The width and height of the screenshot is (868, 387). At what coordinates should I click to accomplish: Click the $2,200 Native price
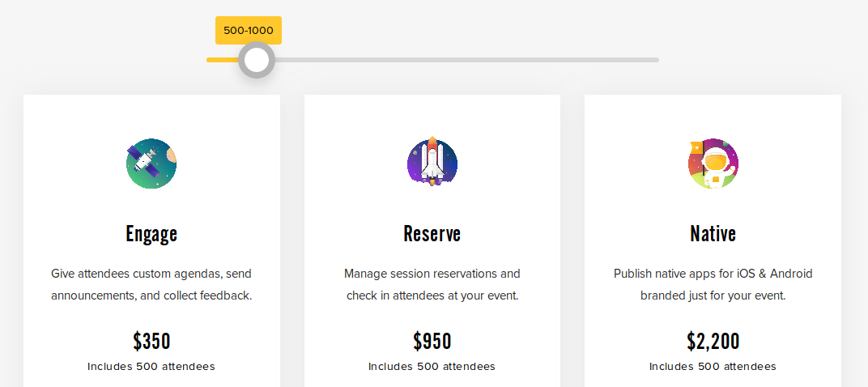713,341
